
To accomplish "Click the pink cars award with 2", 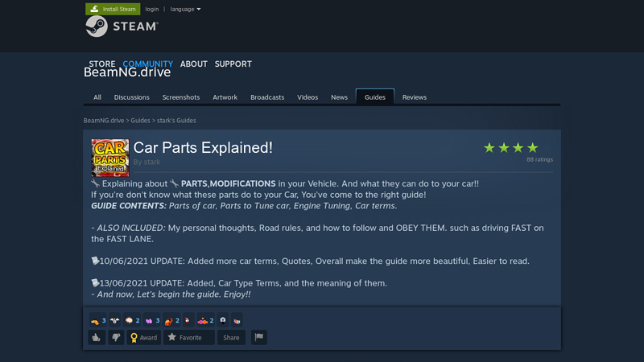I will coord(205,320).
